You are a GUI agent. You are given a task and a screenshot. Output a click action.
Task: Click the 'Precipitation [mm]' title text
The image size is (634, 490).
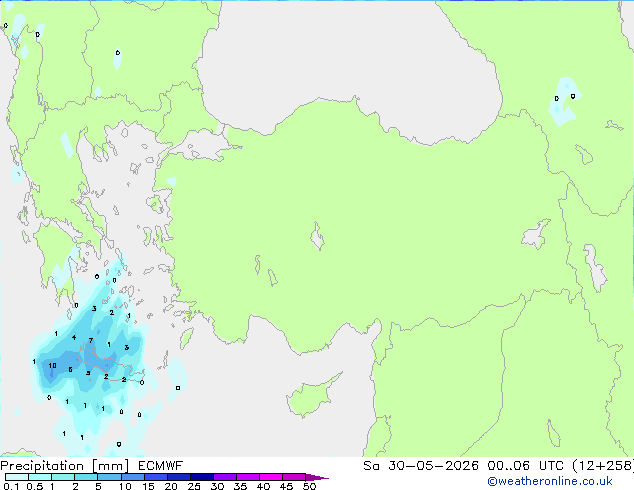coord(65,466)
